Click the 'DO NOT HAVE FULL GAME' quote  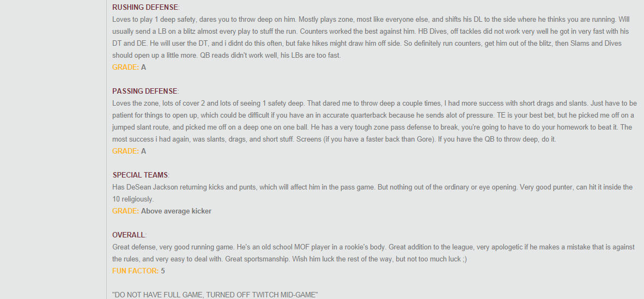click(215, 295)
